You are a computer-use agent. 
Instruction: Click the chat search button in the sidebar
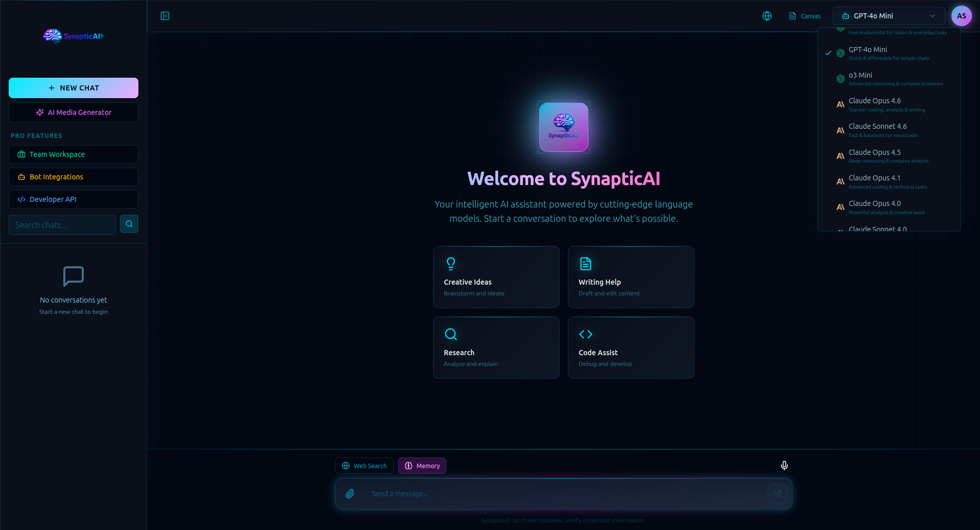pos(129,224)
